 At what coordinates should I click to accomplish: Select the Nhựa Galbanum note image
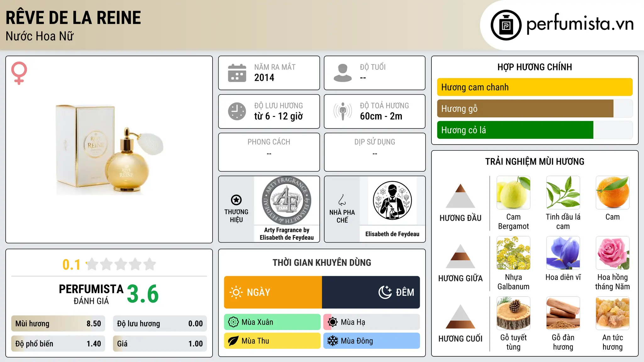click(514, 253)
